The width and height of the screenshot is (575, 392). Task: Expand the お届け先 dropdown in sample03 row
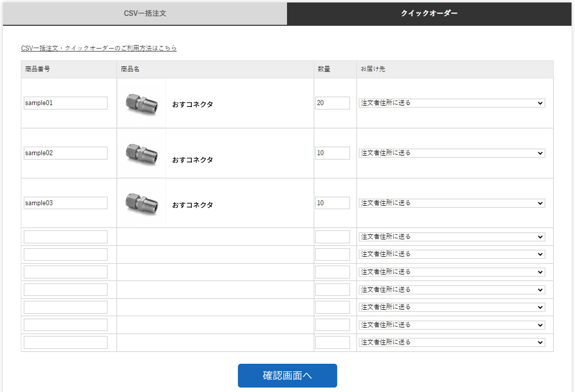pyautogui.click(x=452, y=203)
